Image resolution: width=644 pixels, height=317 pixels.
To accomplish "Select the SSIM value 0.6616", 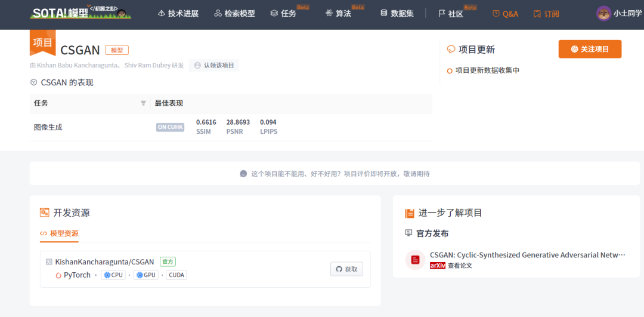I will (x=206, y=122).
